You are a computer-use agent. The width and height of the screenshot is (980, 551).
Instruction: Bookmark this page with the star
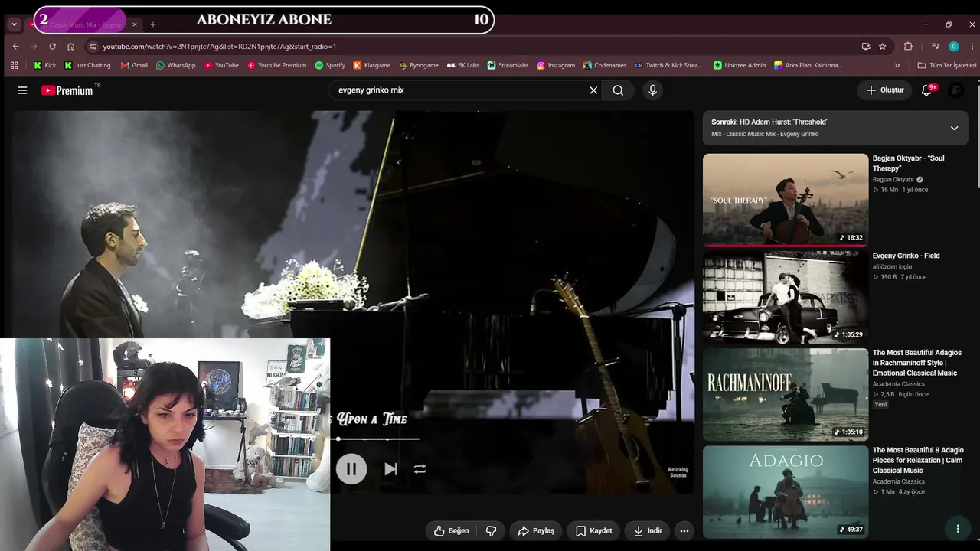tap(883, 46)
